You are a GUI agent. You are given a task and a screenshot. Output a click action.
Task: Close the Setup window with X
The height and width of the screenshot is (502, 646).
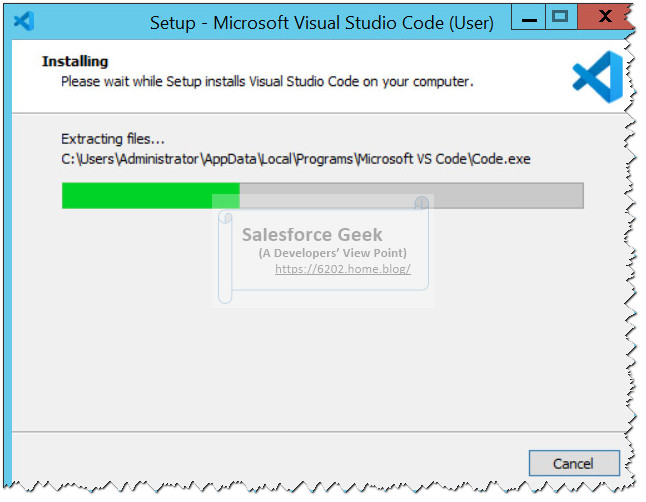604,17
